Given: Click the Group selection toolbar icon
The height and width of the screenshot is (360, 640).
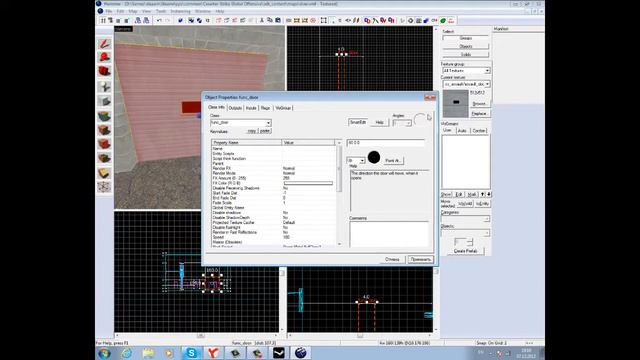Looking at the screenshot, I should 191,20.
